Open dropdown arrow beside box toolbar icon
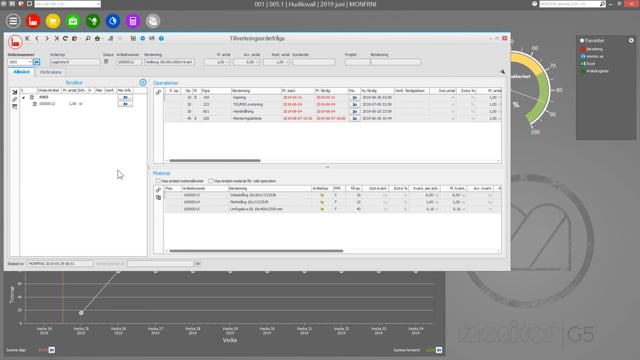The image size is (640, 360). tap(80, 39)
